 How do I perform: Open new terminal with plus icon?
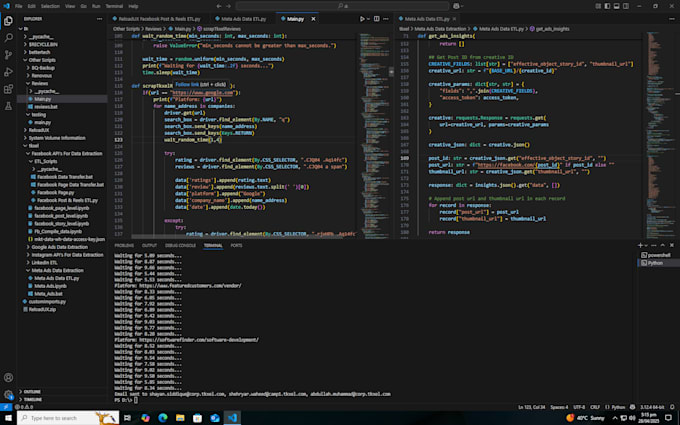[x=640, y=245]
